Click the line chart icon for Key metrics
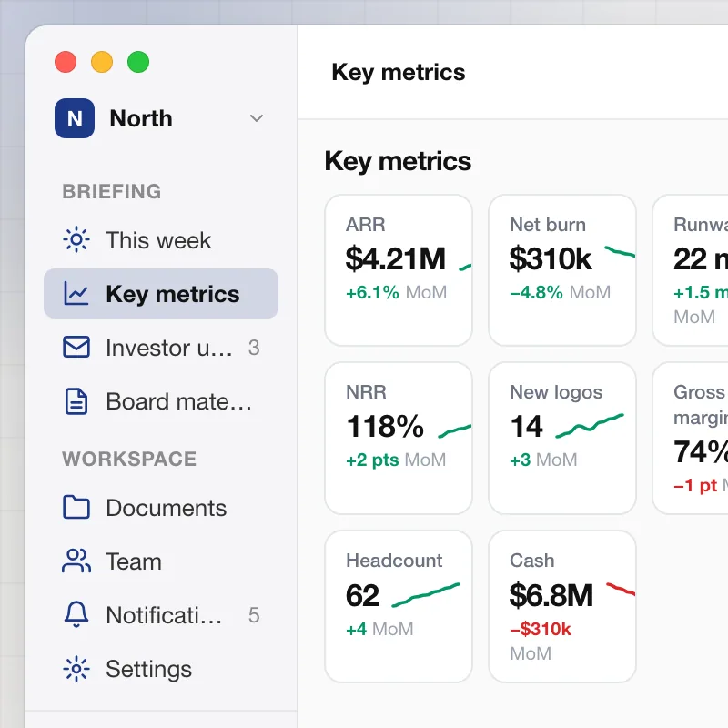Image resolution: width=728 pixels, height=728 pixels. click(76, 293)
